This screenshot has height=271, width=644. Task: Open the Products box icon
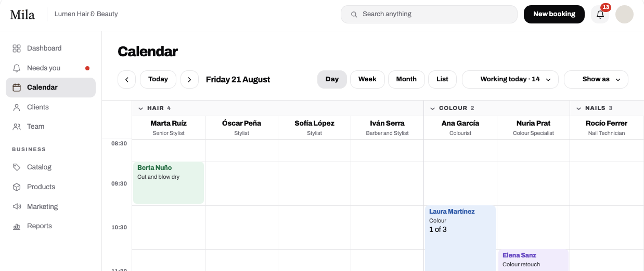coord(17,187)
